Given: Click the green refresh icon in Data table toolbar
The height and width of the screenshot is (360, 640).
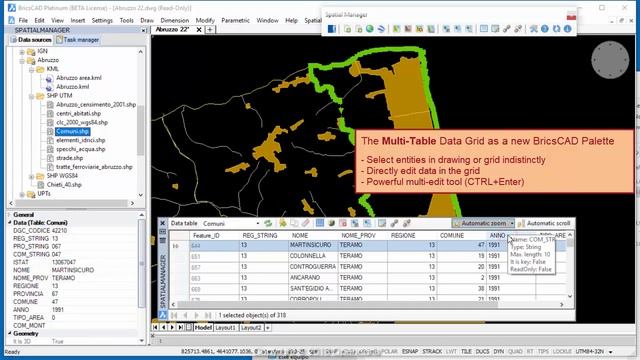Looking at the screenshot, I should pyautogui.click(x=268, y=223).
